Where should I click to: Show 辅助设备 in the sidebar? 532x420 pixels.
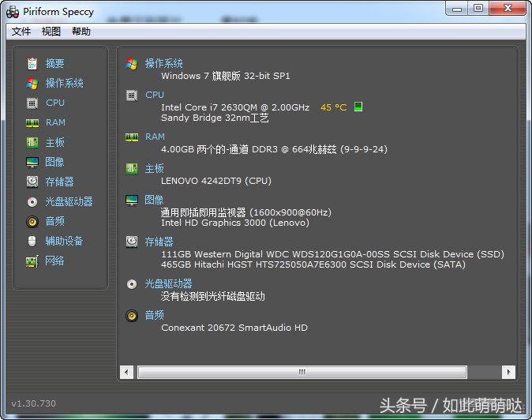coord(65,242)
